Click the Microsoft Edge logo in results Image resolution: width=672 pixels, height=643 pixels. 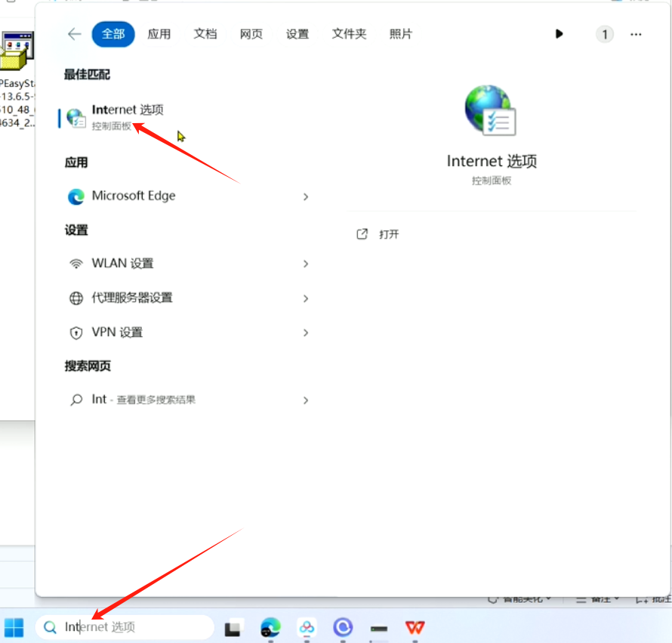pos(76,196)
